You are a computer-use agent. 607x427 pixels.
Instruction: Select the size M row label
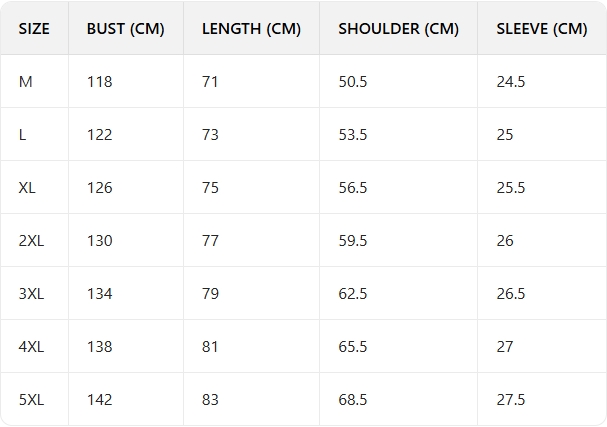(x=26, y=82)
